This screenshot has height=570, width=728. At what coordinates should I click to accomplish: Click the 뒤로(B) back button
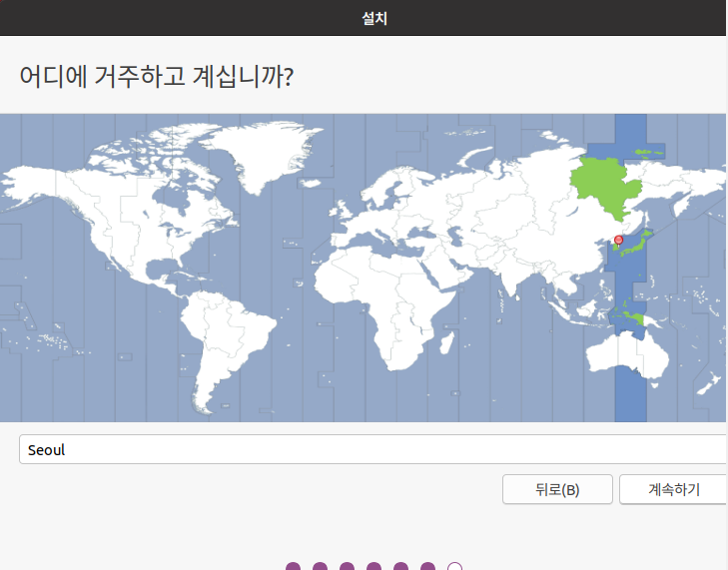click(557, 489)
